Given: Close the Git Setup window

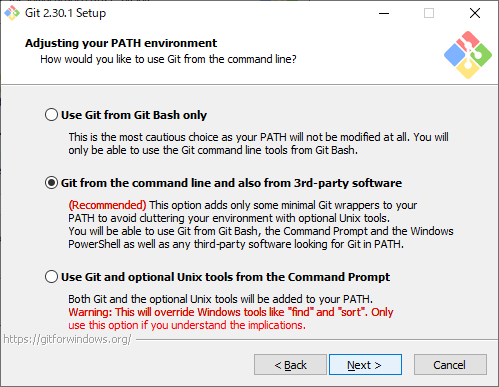Looking at the screenshot, I should click(475, 13).
